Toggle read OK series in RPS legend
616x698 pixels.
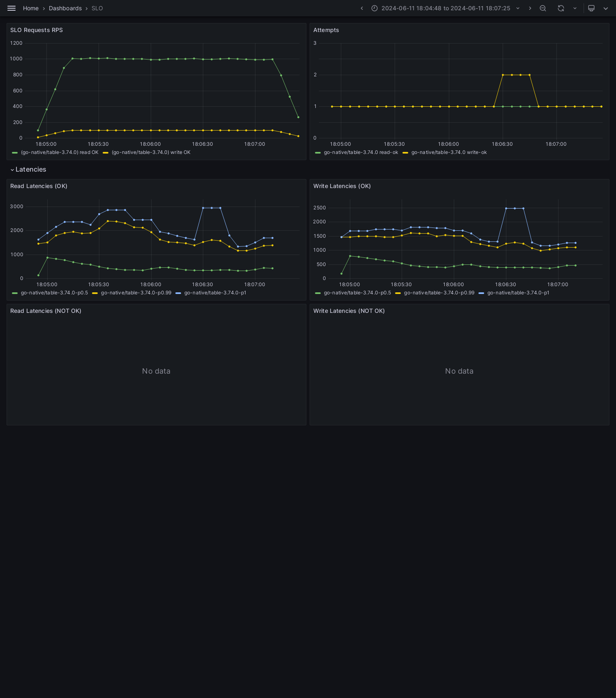(60, 152)
